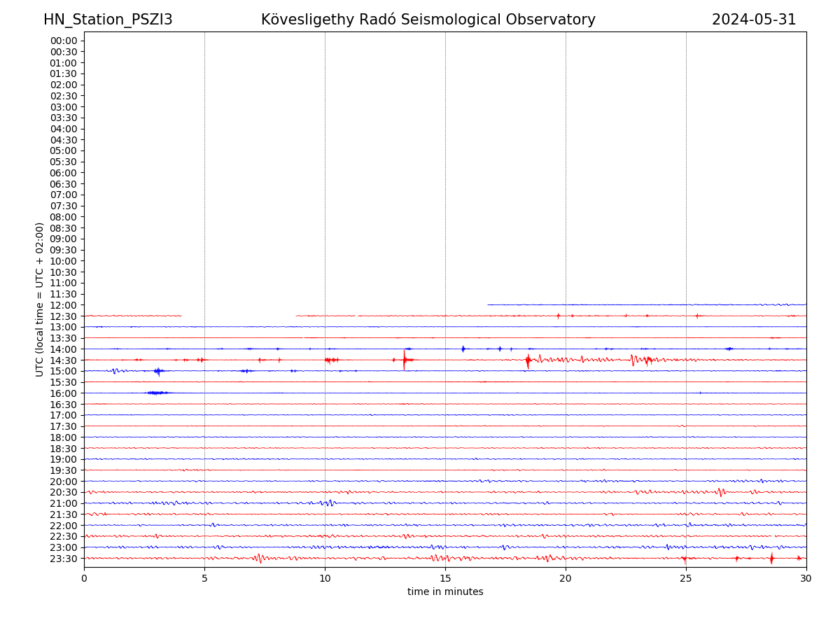The height and width of the screenshot is (630, 840).
Task: Click the 06:00 time row label
Action: click(63, 173)
